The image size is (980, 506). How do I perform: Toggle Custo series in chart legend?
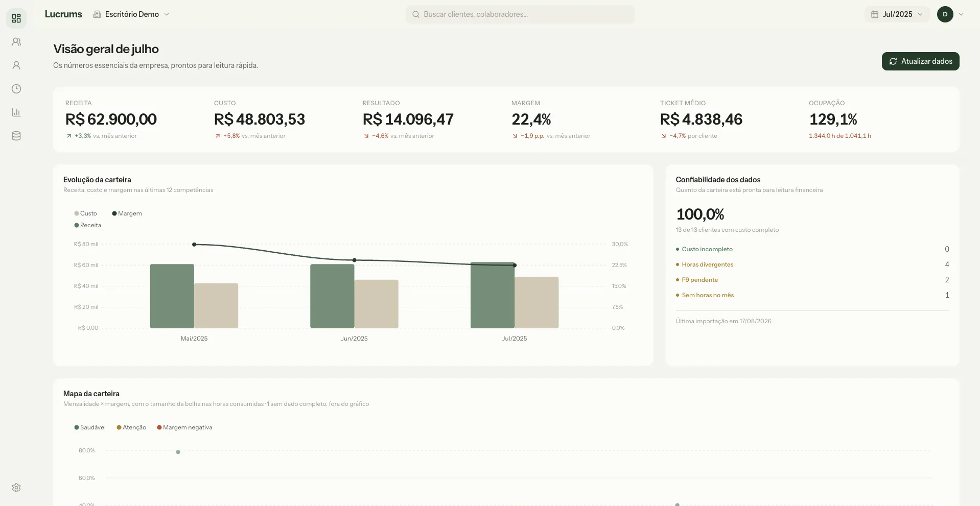(85, 213)
